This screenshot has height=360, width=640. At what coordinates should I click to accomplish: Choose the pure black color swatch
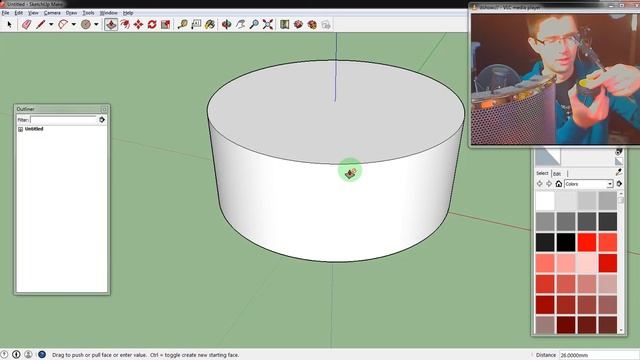(x=566, y=242)
